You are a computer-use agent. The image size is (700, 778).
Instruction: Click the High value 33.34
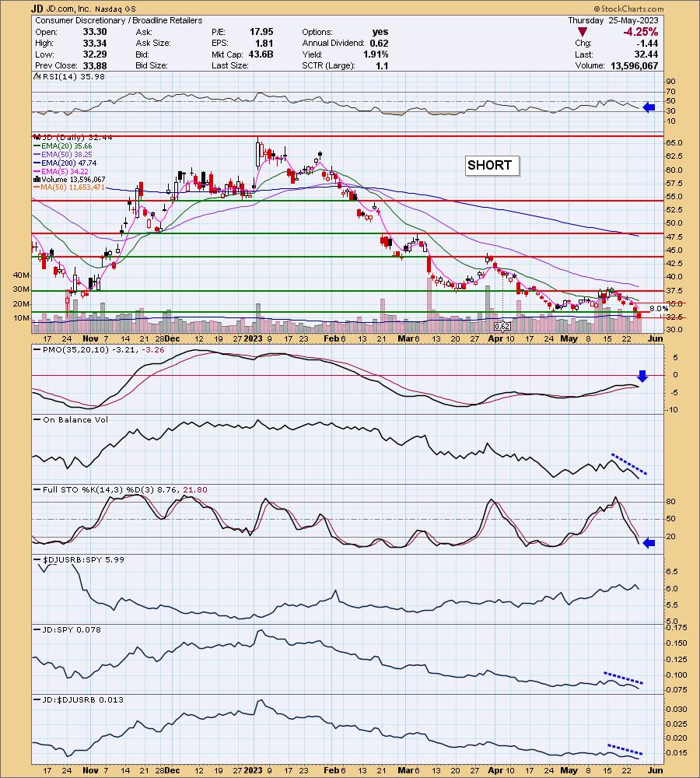pyautogui.click(x=94, y=43)
